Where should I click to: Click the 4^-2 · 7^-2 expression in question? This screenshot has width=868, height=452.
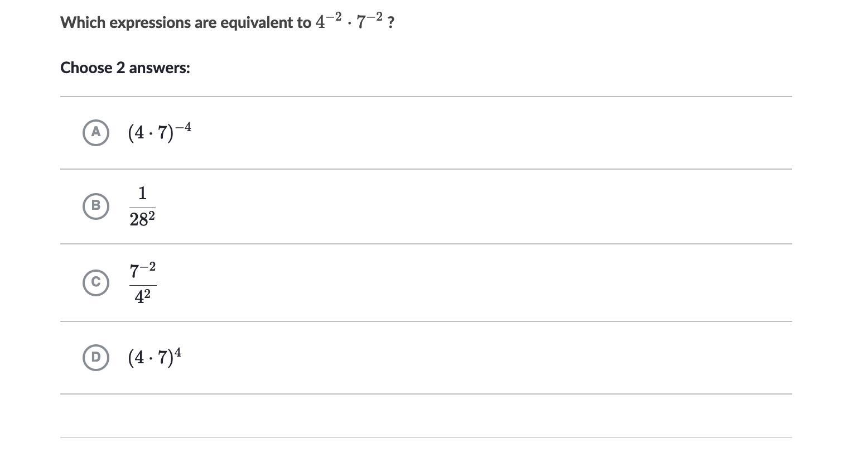click(x=349, y=21)
